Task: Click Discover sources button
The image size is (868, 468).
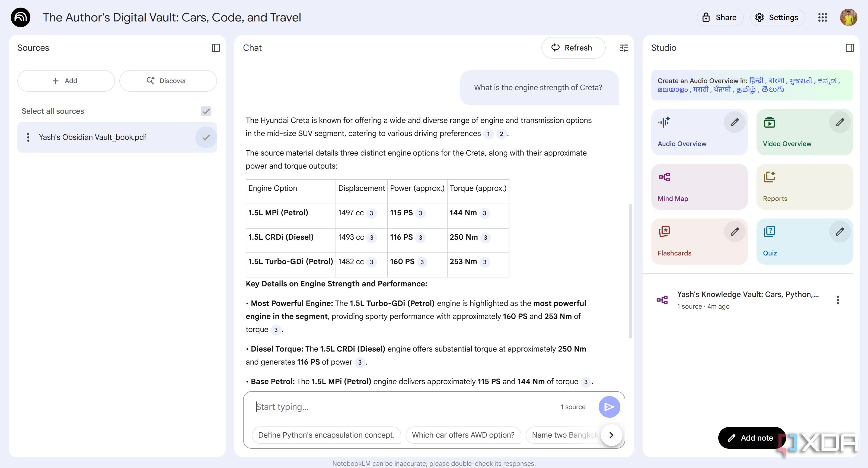Action: (x=168, y=81)
